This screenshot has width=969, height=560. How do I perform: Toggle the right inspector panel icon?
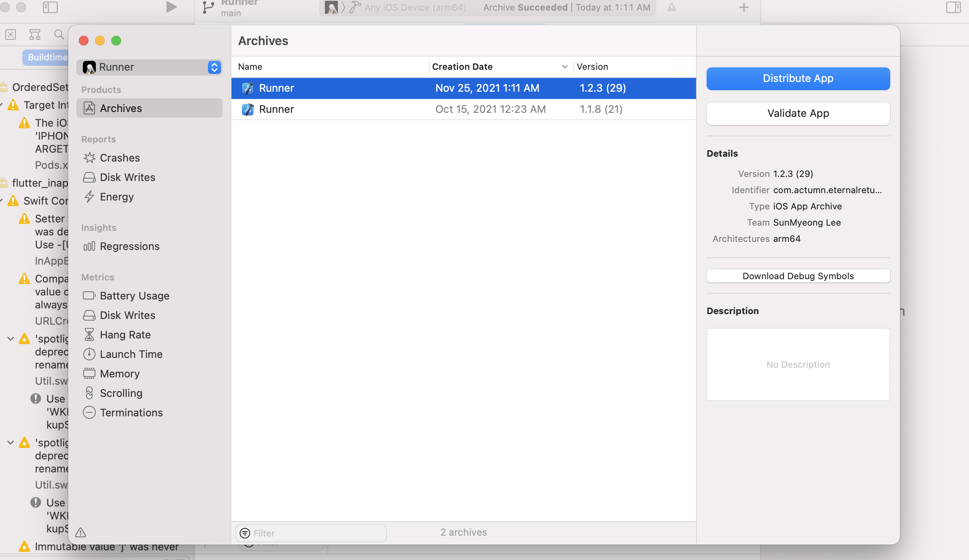coord(953,7)
